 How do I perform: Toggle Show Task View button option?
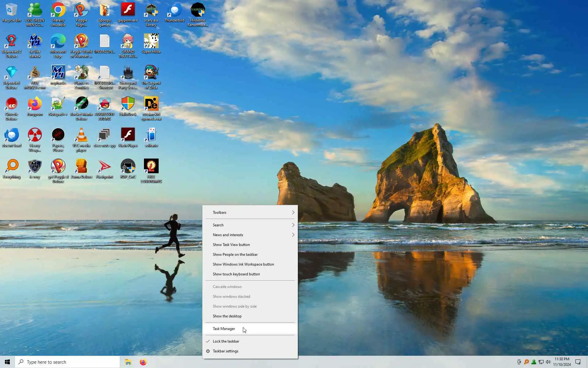[231, 245]
